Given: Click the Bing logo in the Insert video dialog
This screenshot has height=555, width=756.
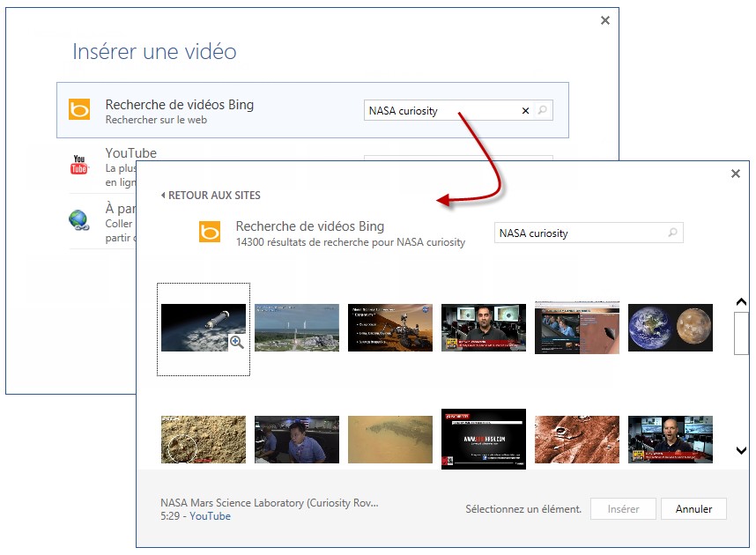Looking at the screenshot, I should click(79, 109).
